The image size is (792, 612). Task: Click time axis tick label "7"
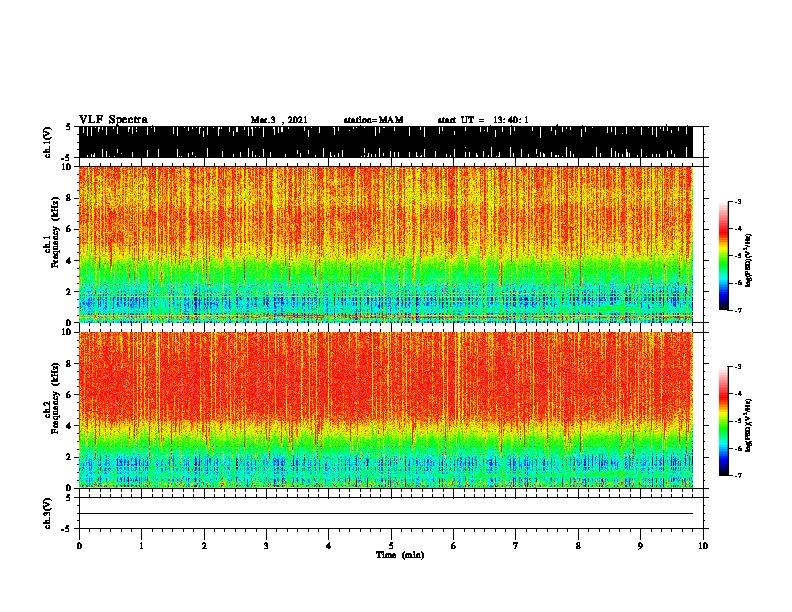(x=516, y=546)
